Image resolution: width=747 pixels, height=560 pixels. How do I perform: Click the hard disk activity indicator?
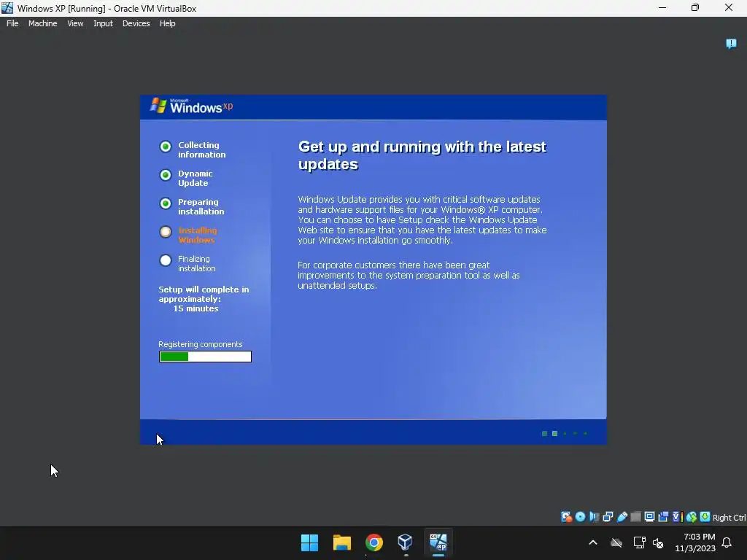pyautogui.click(x=566, y=517)
